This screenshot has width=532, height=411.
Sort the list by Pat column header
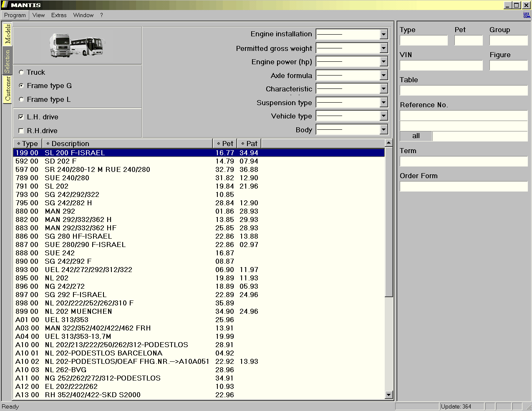249,144
